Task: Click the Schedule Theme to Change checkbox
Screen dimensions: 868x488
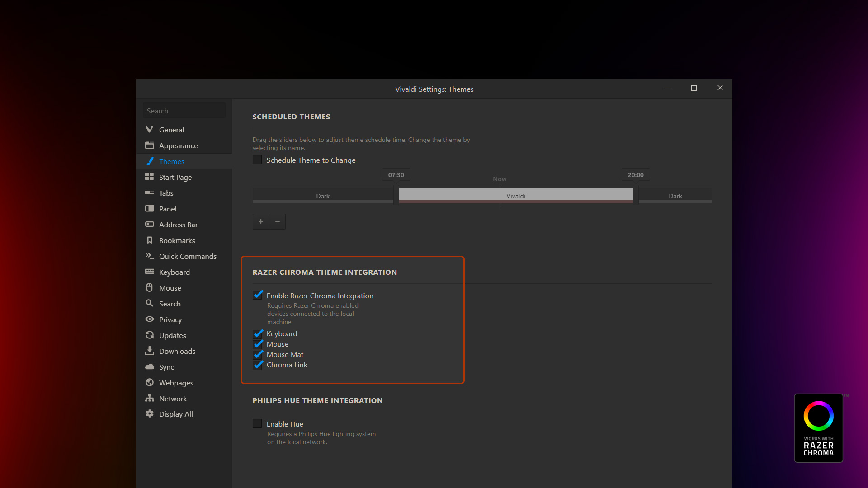Action: pos(257,160)
